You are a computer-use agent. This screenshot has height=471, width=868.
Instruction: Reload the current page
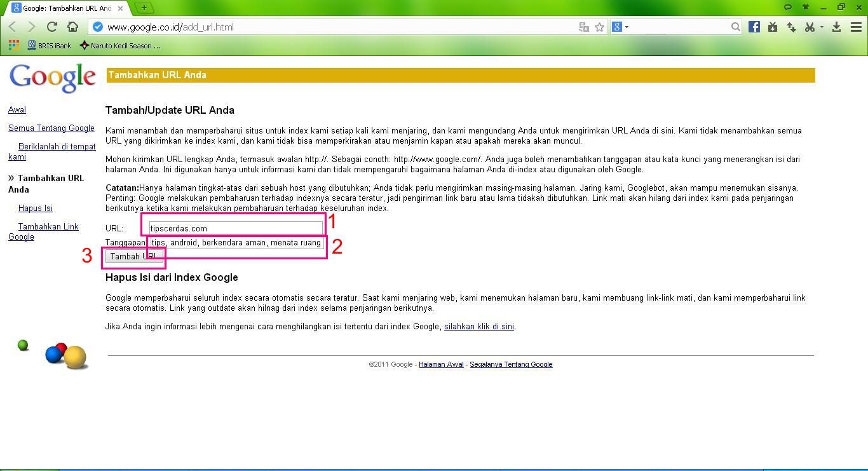[52, 27]
